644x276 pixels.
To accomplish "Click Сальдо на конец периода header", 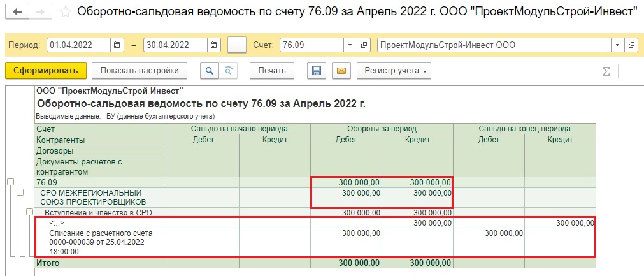I will 524,129.
